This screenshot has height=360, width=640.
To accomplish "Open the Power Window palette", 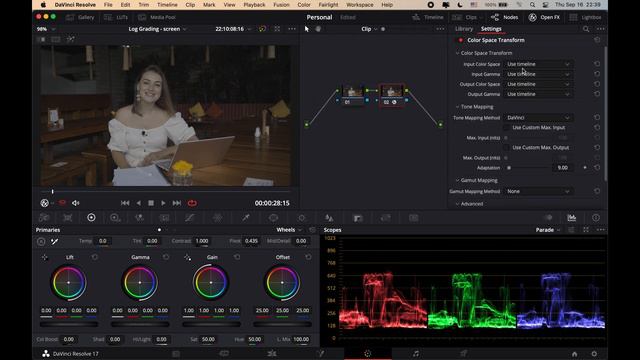I will coord(273,218).
